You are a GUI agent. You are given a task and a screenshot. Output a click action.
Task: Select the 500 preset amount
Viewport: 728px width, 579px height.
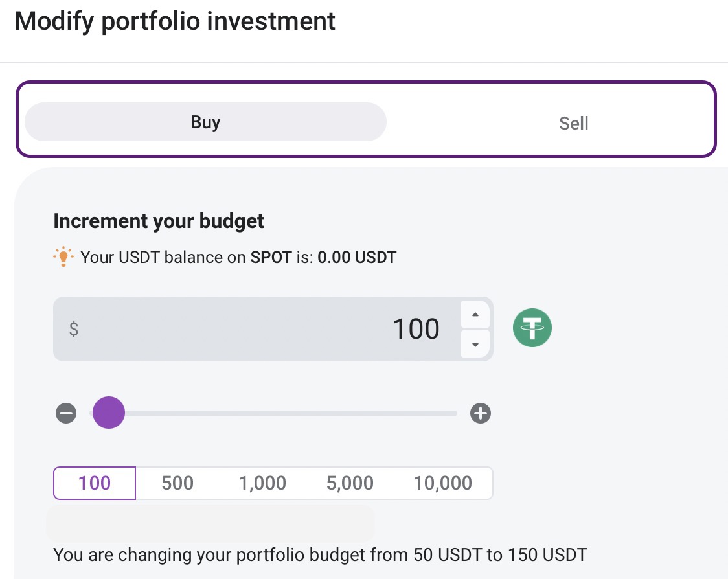coord(177,483)
